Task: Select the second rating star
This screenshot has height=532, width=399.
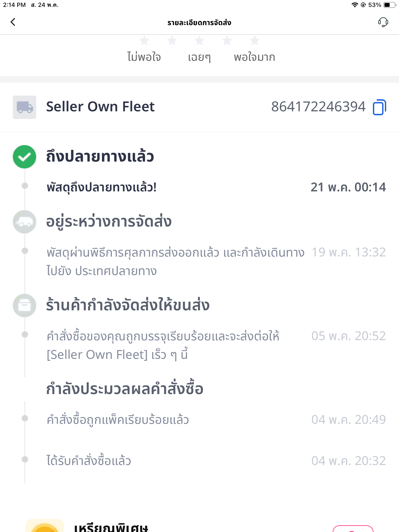Action: [x=172, y=41]
